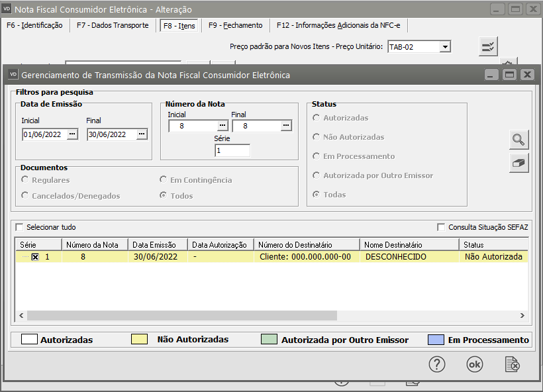Uncheck the row checkbox for note 8

[36, 257]
